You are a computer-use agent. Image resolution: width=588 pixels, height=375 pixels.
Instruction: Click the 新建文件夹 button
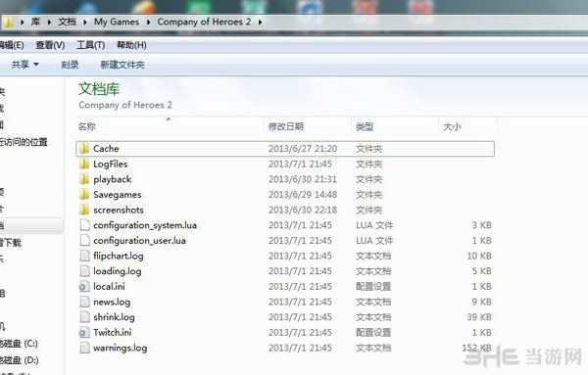coord(122,65)
